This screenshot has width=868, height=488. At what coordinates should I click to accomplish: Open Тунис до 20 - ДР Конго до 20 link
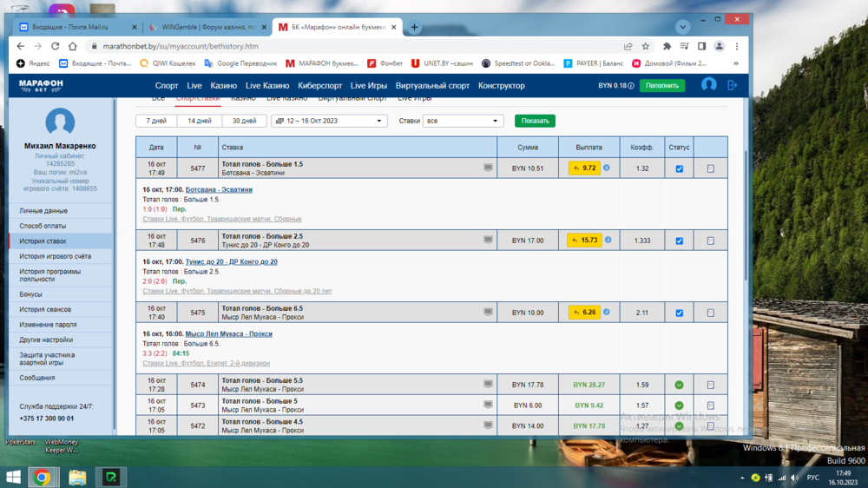(232, 261)
